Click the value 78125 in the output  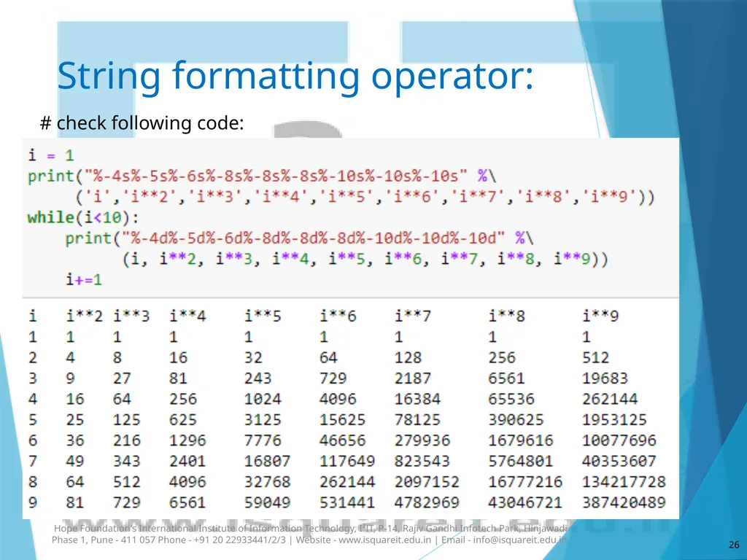(x=417, y=419)
